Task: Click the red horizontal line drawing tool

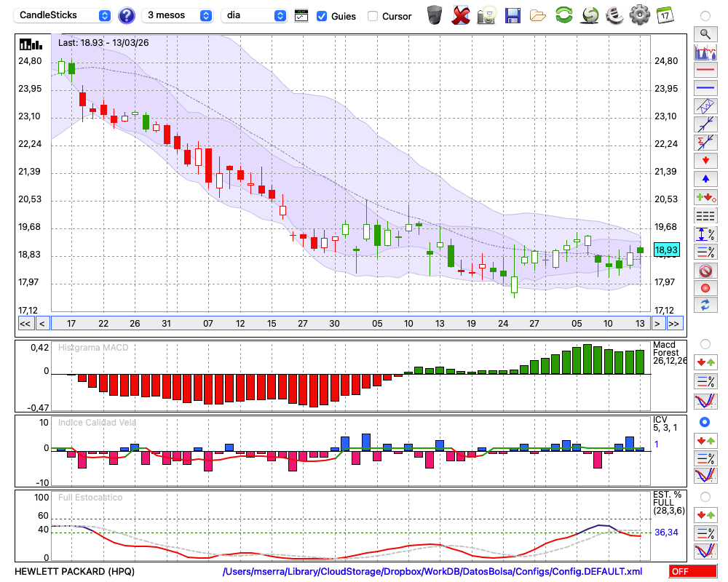Action: pyautogui.click(x=705, y=71)
